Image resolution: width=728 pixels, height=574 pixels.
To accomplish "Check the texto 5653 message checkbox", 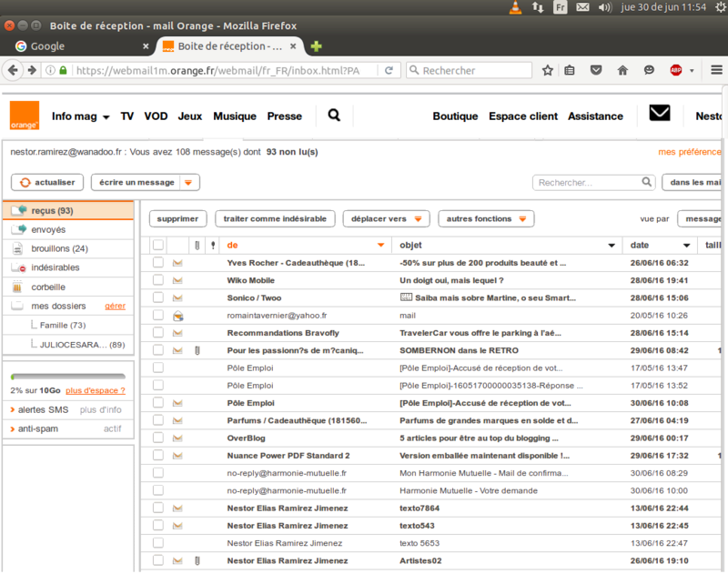I will [x=158, y=542].
